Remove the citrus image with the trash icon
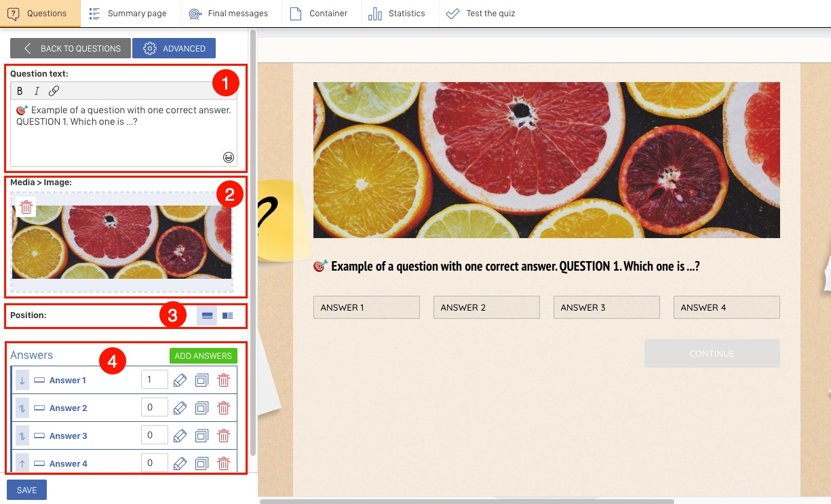 (x=26, y=207)
